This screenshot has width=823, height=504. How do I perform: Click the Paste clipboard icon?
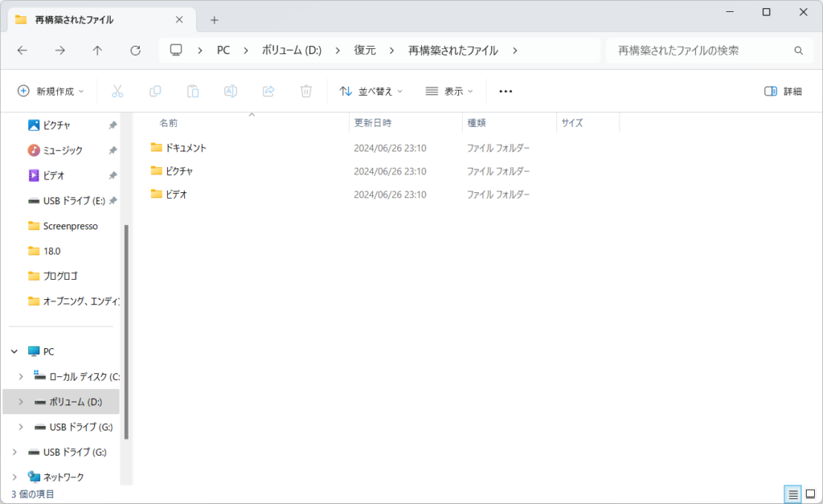point(193,92)
